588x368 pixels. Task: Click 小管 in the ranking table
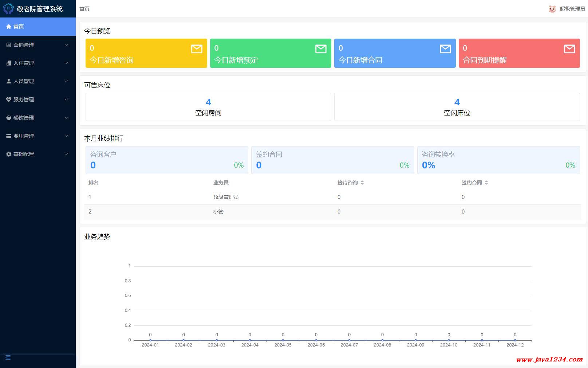coord(218,212)
